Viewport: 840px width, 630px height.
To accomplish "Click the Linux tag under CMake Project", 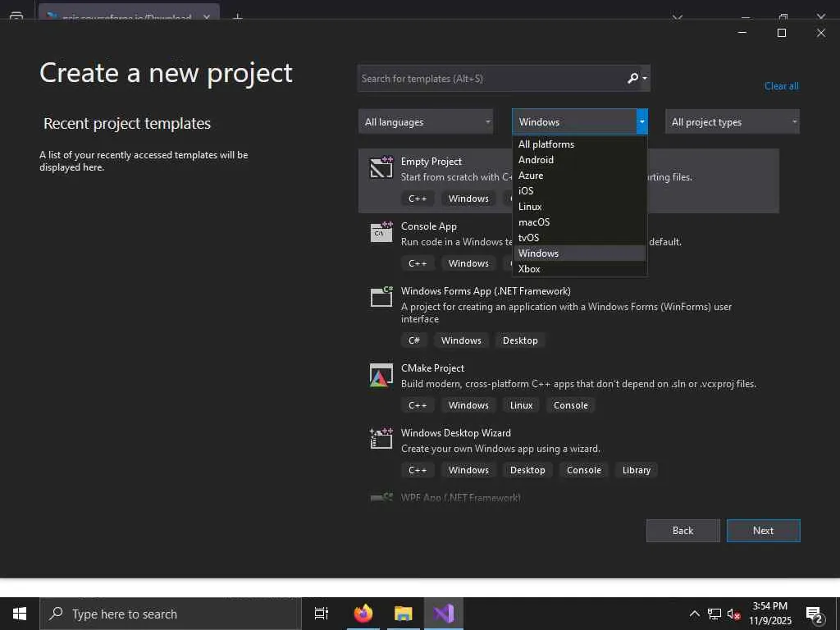I will click(521, 405).
